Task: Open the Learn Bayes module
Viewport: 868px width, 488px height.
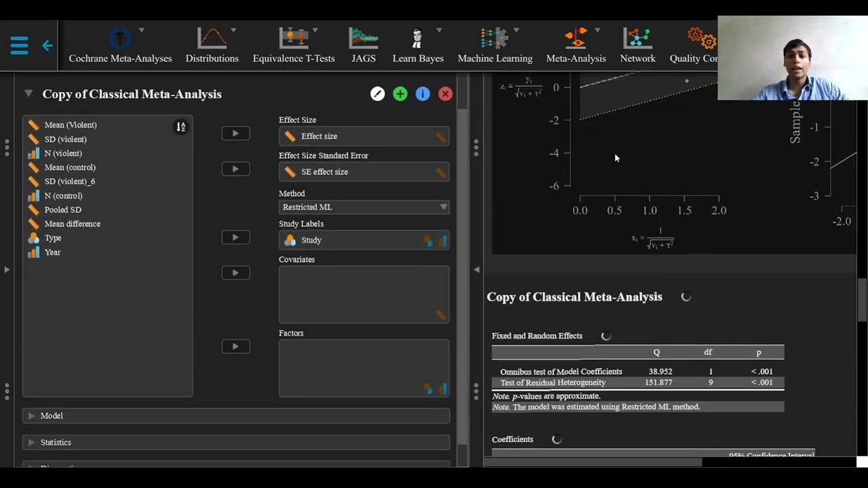Action: point(418,45)
